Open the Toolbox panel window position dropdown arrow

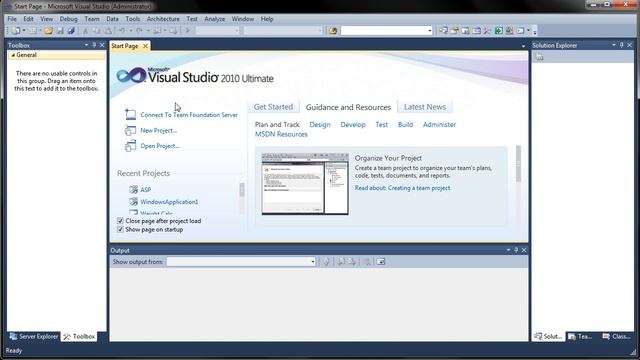pos(86,45)
